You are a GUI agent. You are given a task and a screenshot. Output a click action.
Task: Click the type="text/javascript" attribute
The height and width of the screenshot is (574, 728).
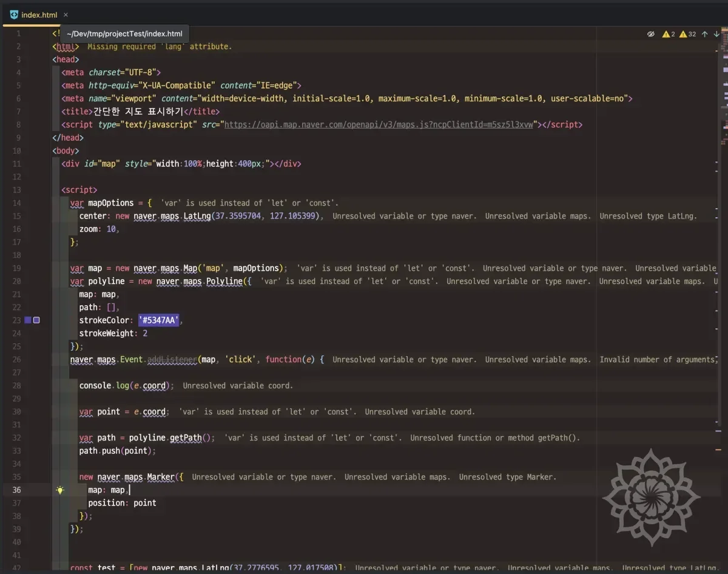(147, 124)
